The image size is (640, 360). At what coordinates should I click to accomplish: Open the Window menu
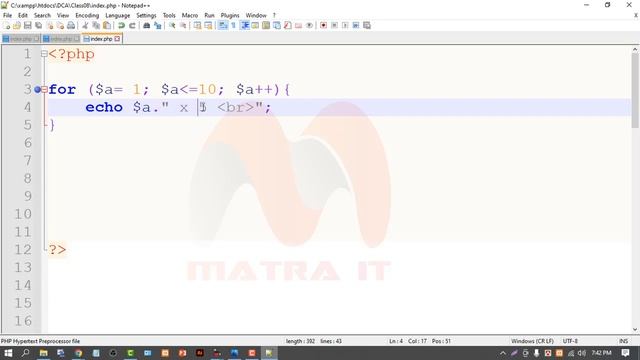pyautogui.click(x=256, y=15)
